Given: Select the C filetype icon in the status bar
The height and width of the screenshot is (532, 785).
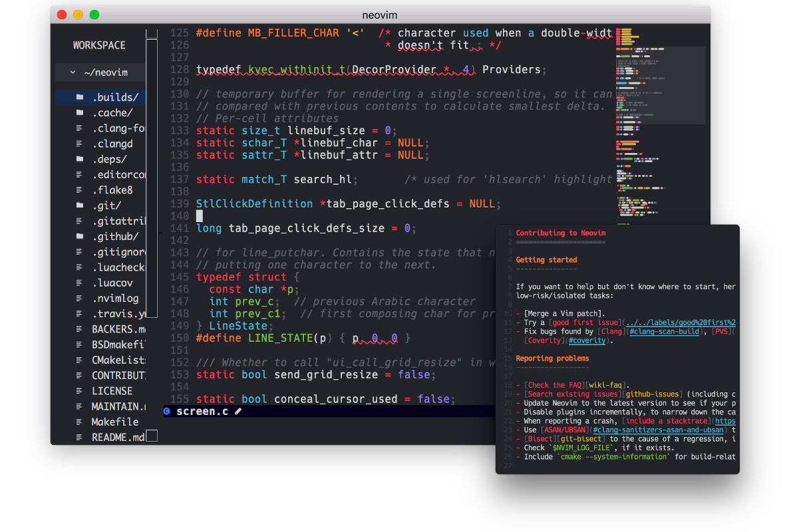Looking at the screenshot, I should pyautogui.click(x=166, y=411).
